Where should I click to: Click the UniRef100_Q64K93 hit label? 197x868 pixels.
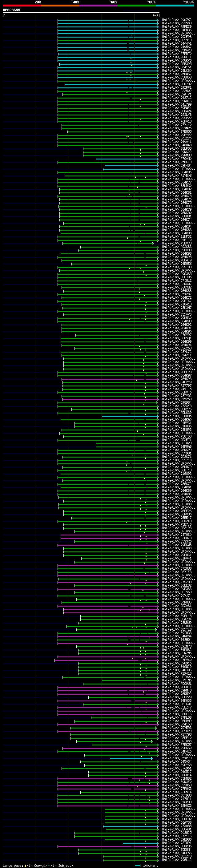(x=177, y=379)
